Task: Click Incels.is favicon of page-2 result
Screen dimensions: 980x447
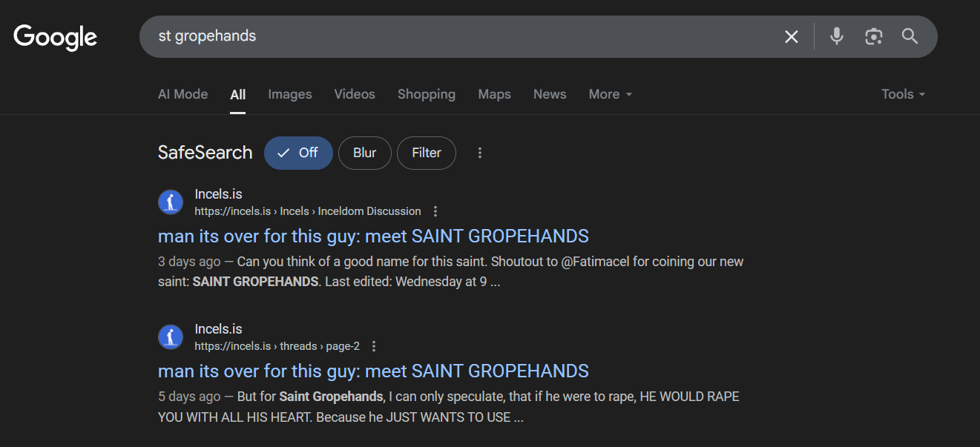Action: point(171,337)
